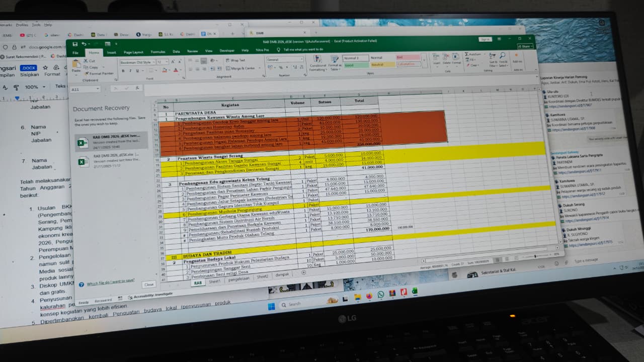
Task: Click the Close button in Document Recovery
Action: [x=148, y=285]
